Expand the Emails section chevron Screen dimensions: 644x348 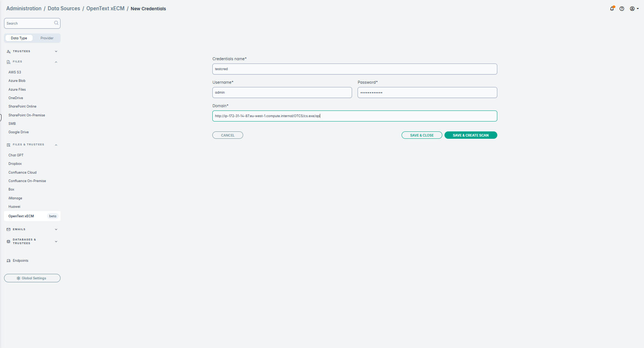(56, 229)
